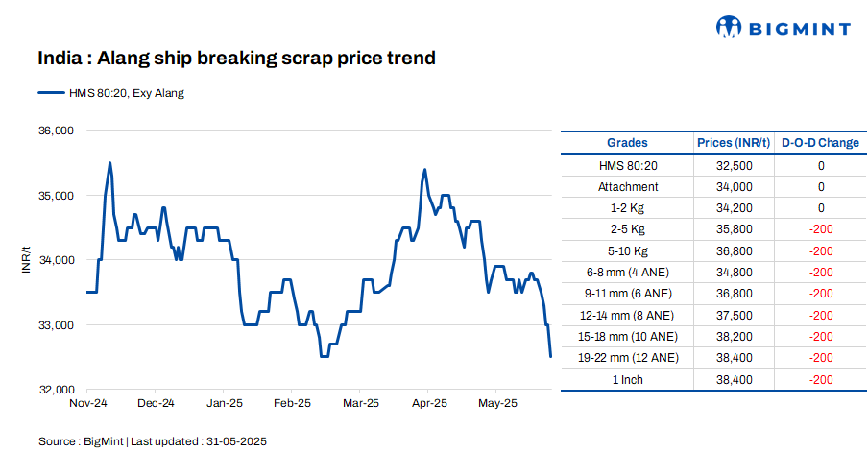Click the HMS 80:20 legend line swatch
Image resolution: width=868 pixels, height=452 pixels.
click(x=50, y=93)
